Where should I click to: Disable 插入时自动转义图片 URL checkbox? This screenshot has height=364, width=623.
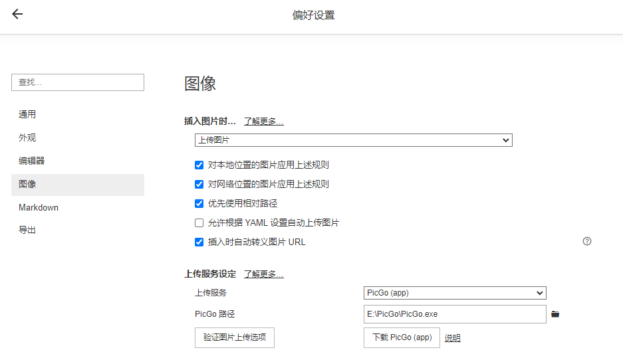pyautogui.click(x=199, y=242)
